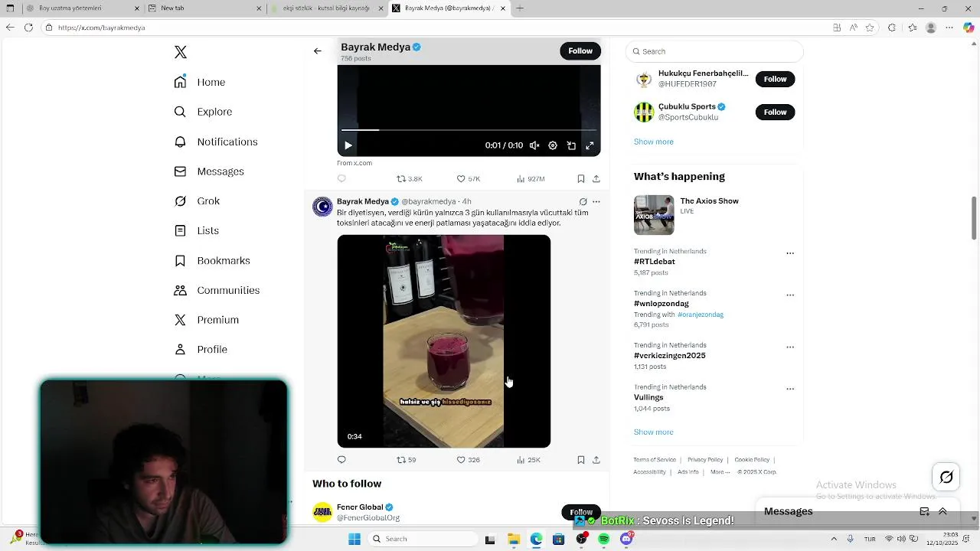This screenshot has width=980, height=551.
Task: Open Grok actions on Bayrak Medya post
Action: [583, 202]
